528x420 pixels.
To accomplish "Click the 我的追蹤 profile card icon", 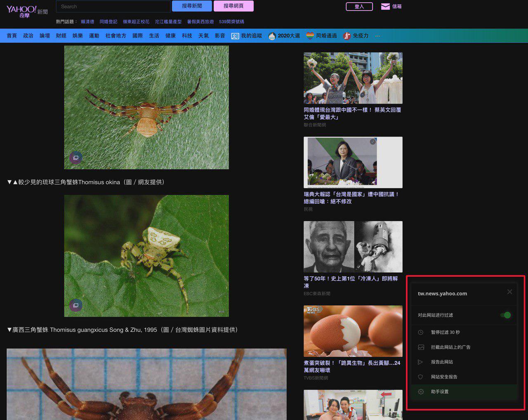I will click(x=235, y=36).
